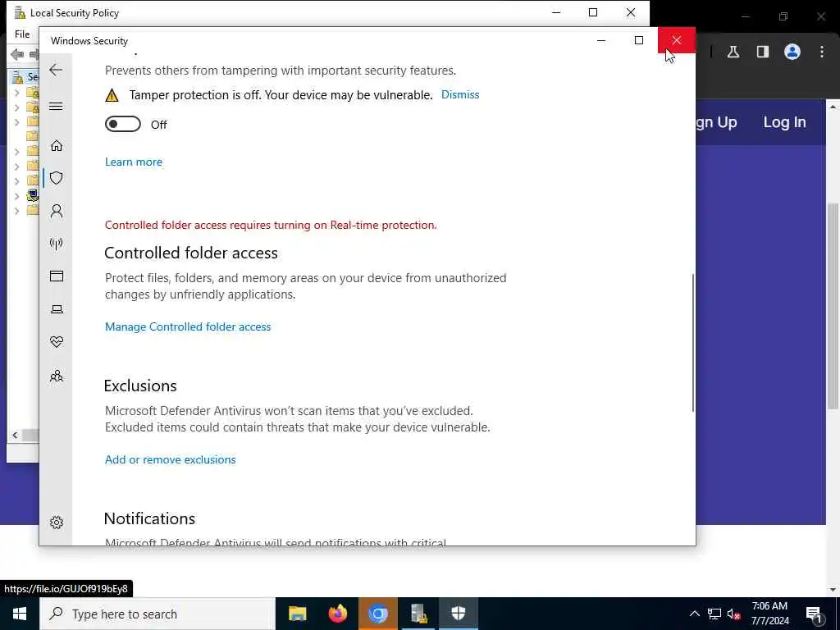Open File Explorer from the taskbar

coord(297,614)
